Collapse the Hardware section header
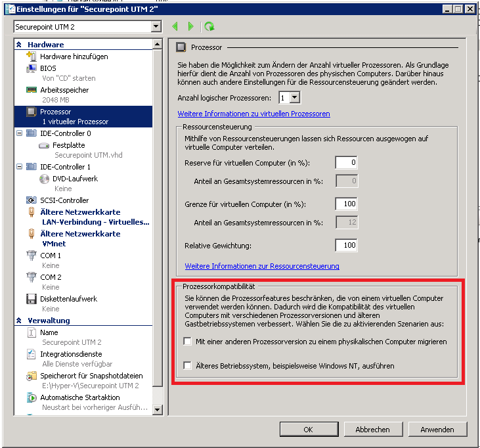The width and height of the screenshot is (480, 448). pyautogui.click(x=20, y=45)
